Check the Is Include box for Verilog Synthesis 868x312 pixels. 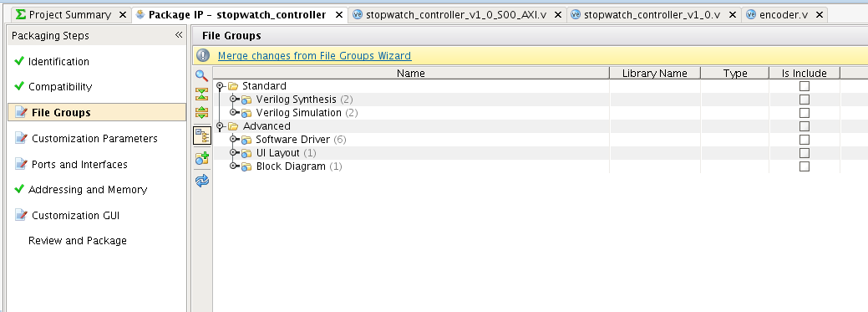tap(805, 100)
